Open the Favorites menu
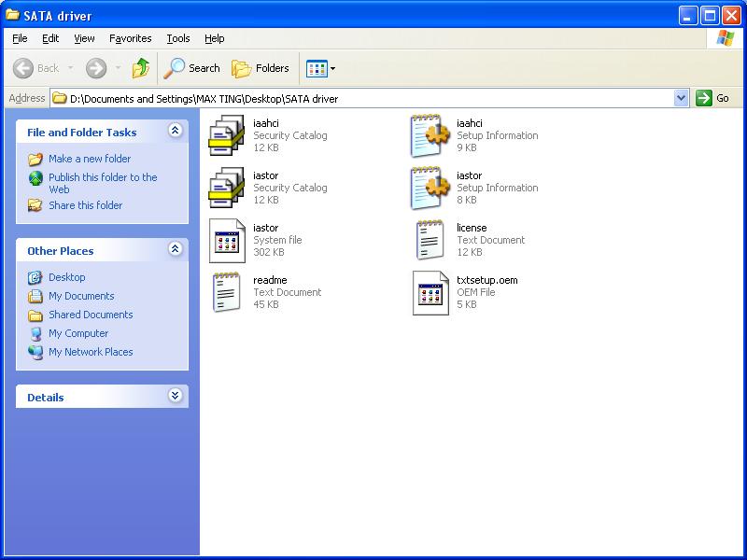Image resolution: width=747 pixels, height=560 pixels. point(130,38)
